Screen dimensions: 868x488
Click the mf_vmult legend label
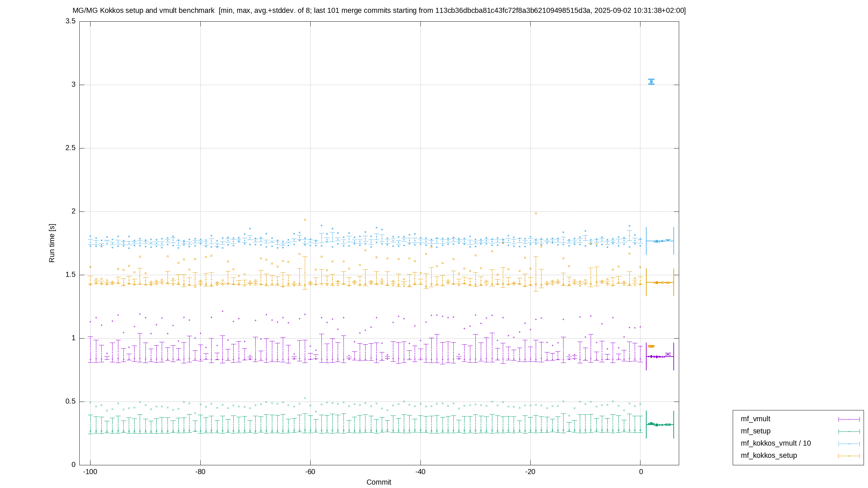pos(755,419)
